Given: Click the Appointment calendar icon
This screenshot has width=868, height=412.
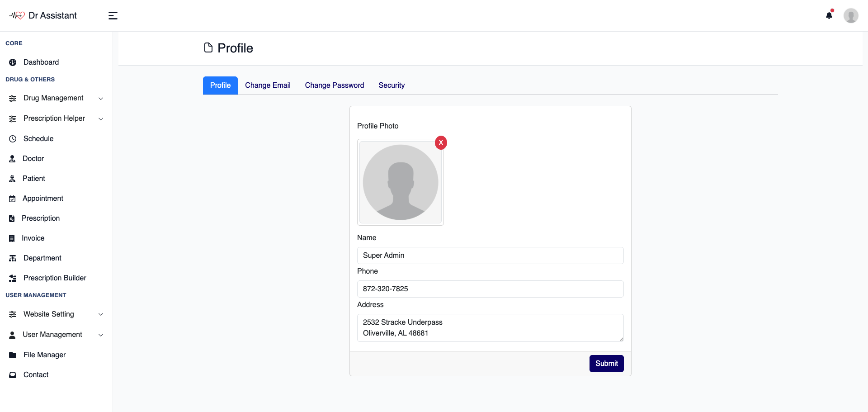Looking at the screenshot, I should (x=12, y=199).
